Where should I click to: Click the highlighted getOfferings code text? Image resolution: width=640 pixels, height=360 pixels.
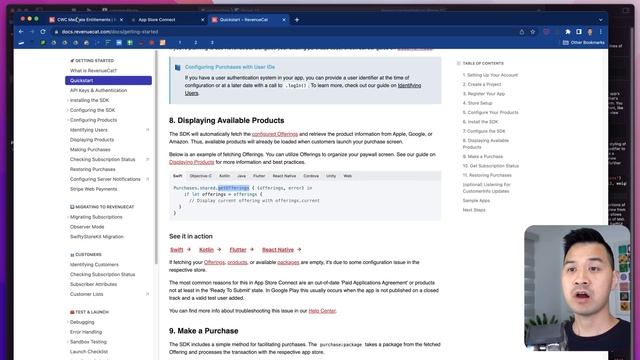click(x=233, y=188)
